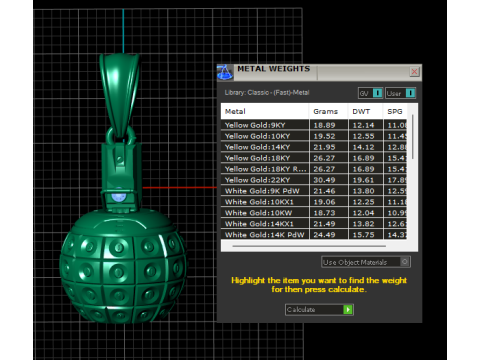Viewport: 480px width, 360px height.
Task: Close the Metal Weights dialog
Action: pyautogui.click(x=414, y=72)
